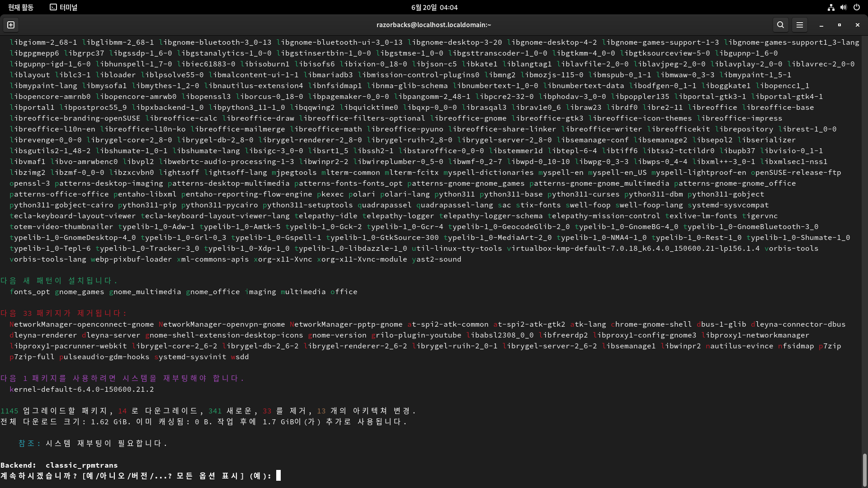Maximize the terminal window
The image size is (868, 488).
[x=840, y=25]
